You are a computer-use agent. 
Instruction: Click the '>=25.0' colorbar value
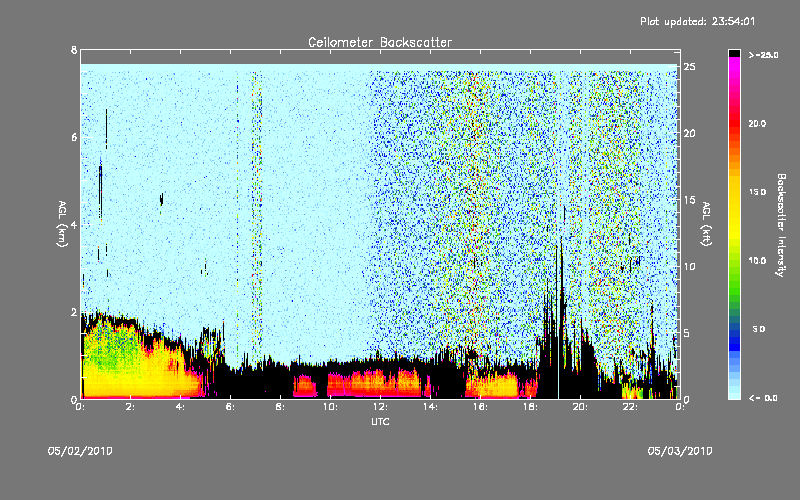[763, 55]
